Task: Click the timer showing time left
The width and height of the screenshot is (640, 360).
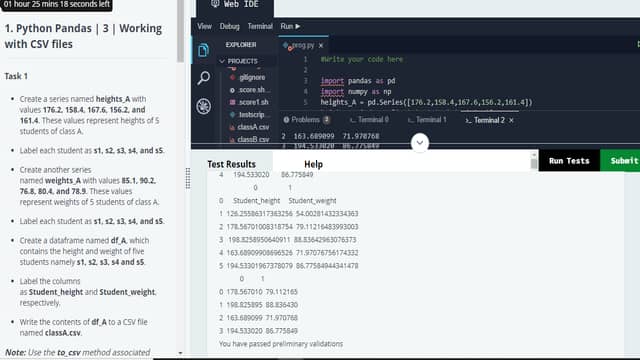Action: click(x=57, y=4)
